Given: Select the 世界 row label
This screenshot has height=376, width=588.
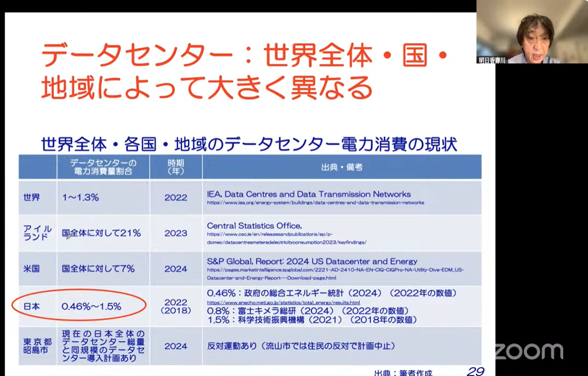Looking at the screenshot, I should coord(31,197).
